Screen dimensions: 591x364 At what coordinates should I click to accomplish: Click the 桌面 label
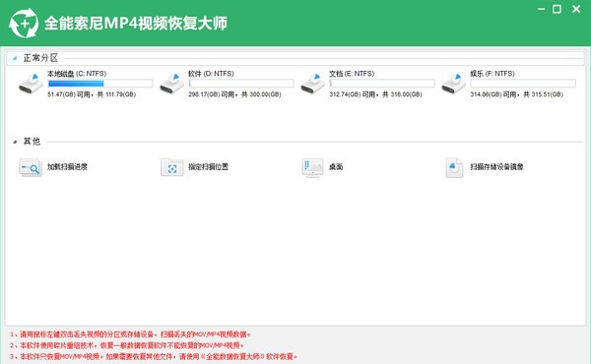(x=336, y=167)
